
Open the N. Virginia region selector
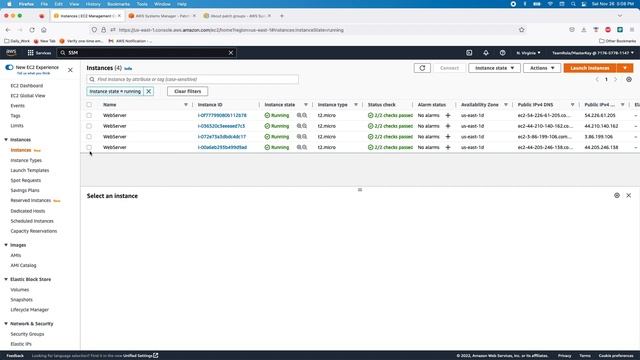(528, 53)
